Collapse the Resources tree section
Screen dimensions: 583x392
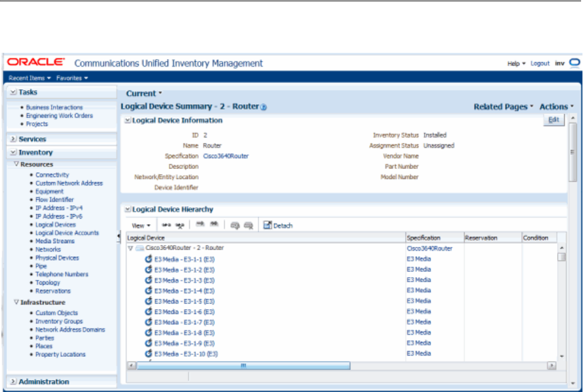click(16, 164)
